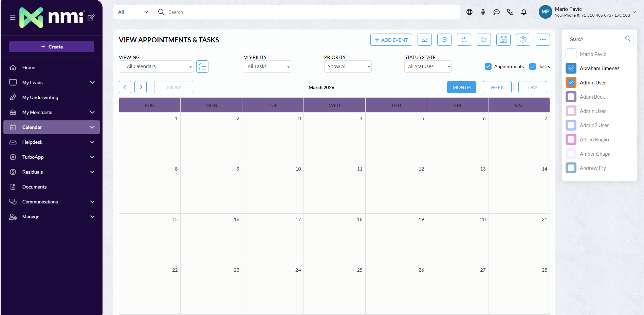This screenshot has height=315, width=644.
Task: Switch to WEEK view
Action: click(x=497, y=87)
